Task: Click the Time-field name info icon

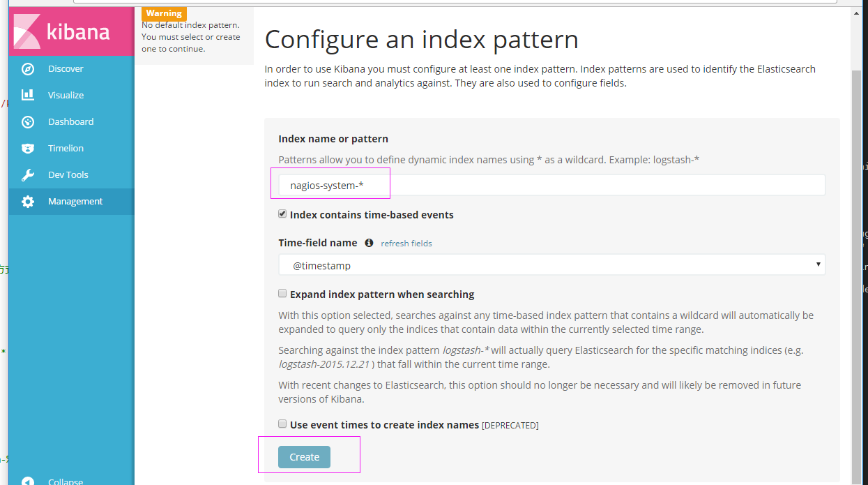Action: [369, 243]
